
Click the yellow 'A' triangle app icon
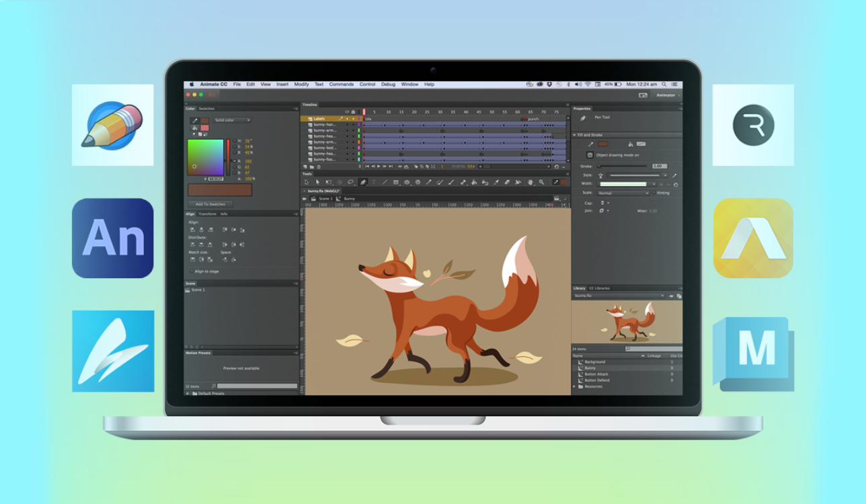click(x=753, y=238)
